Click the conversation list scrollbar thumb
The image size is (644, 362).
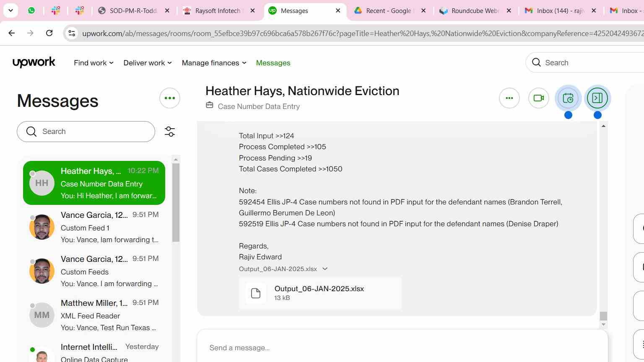pos(176,202)
